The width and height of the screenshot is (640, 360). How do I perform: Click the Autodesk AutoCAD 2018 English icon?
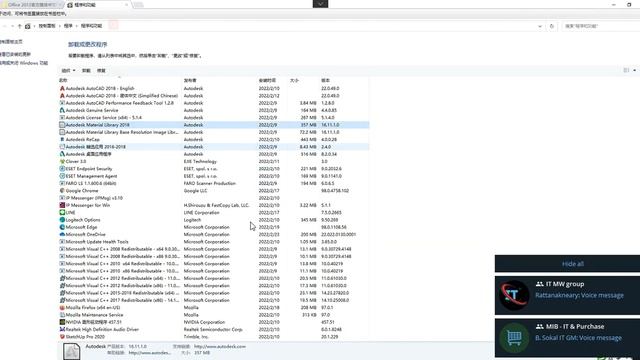coord(62,88)
